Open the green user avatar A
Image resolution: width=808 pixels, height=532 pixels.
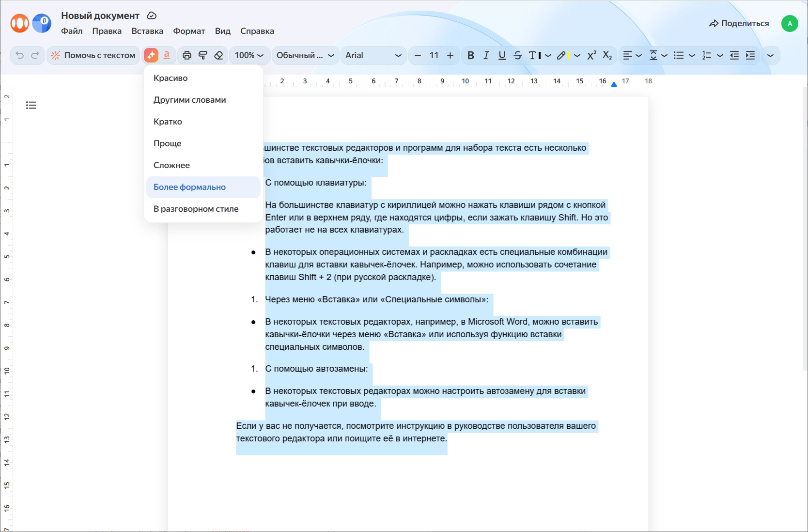(x=790, y=23)
